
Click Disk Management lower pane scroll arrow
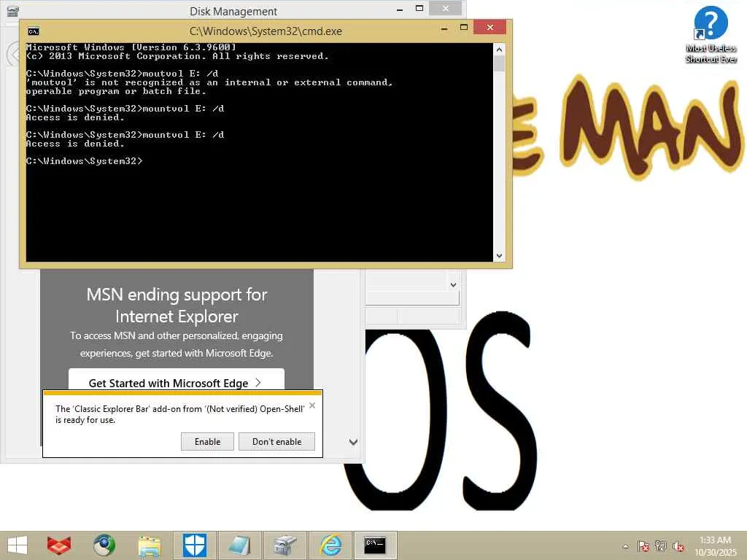click(x=453, y=285)
